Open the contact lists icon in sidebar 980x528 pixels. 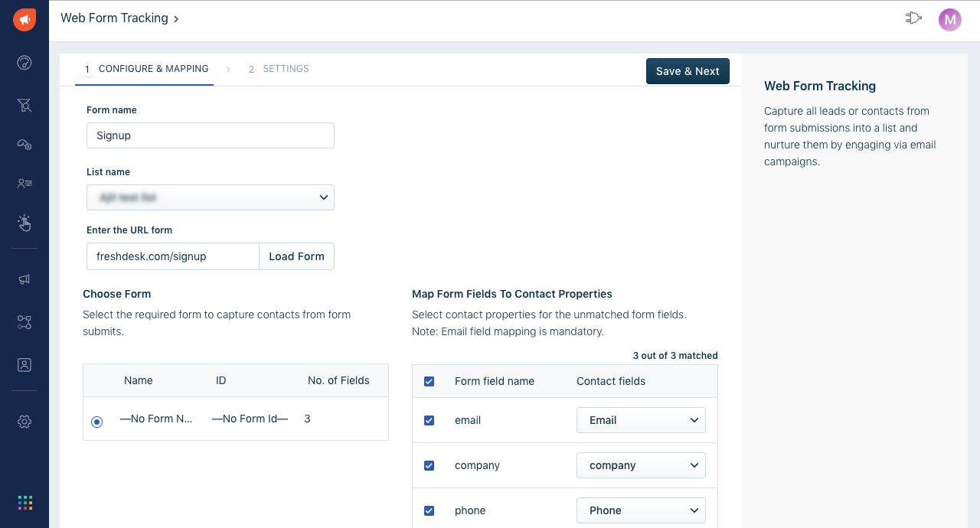pos(24,183)
